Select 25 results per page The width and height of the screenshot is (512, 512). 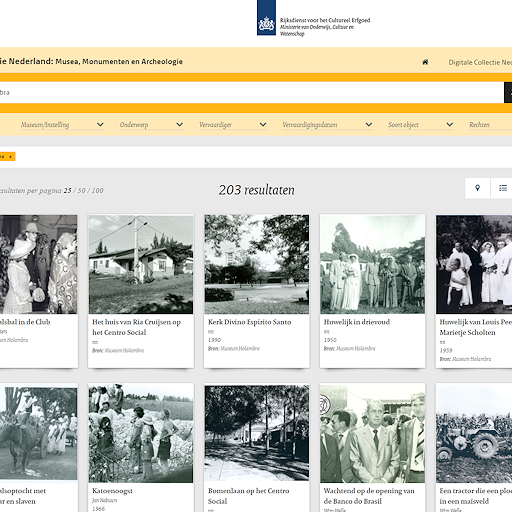[x=67, y=190]
